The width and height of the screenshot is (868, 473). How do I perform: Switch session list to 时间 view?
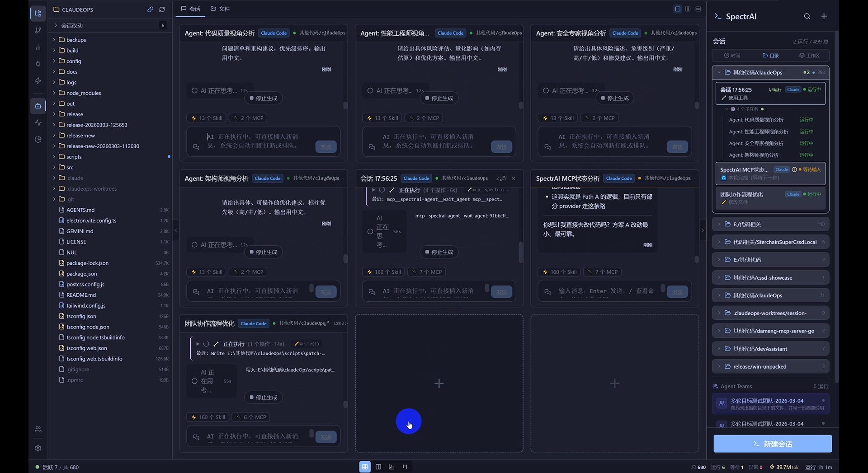pyautogui.click(x=732, y=56)
